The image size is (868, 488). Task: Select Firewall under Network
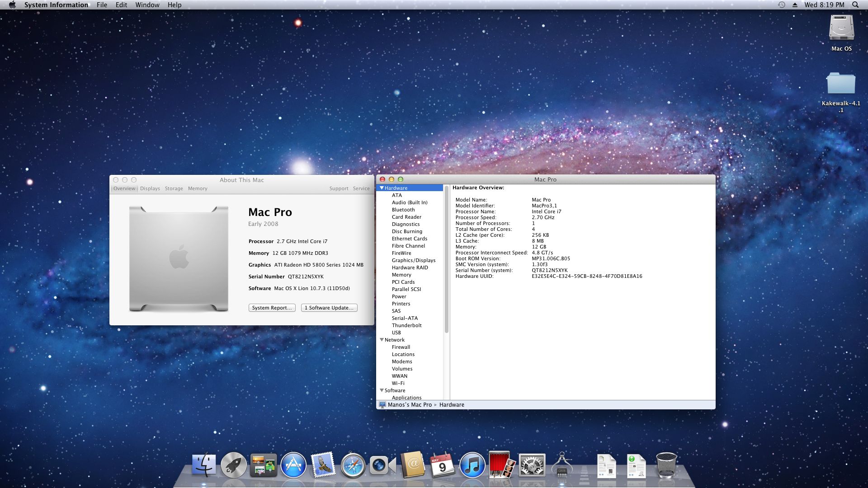[x=401, y=347]
